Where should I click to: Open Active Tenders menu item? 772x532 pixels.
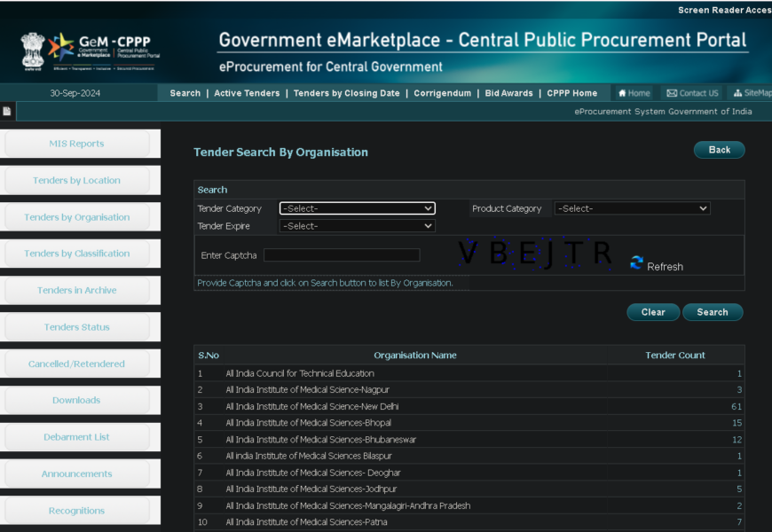tap(247, 93)
